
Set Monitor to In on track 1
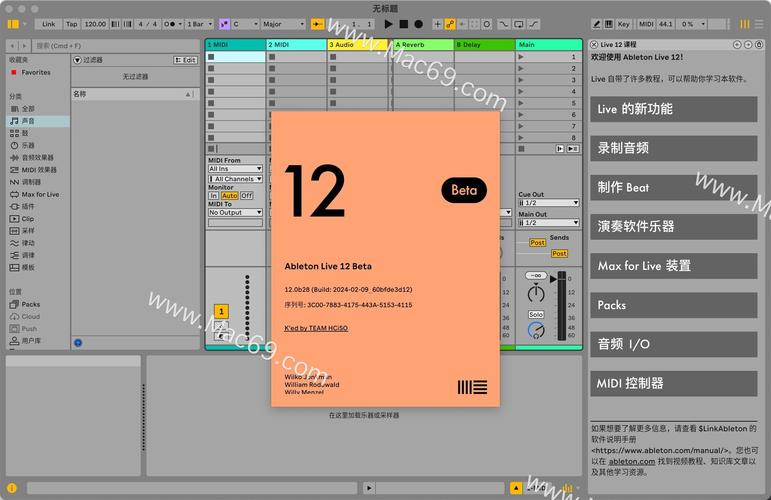point(213,196)
